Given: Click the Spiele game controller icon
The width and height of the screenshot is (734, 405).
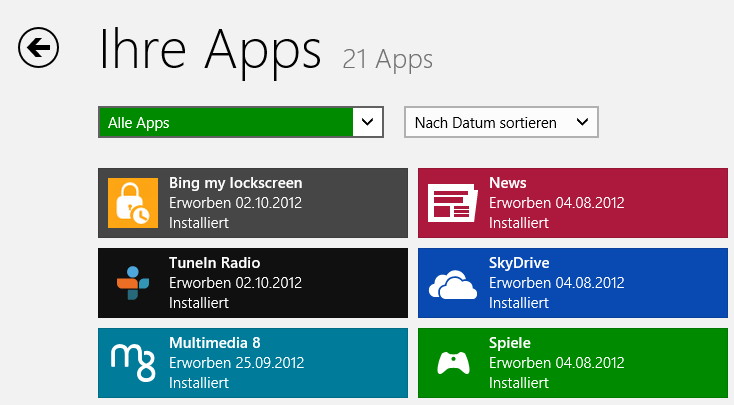Looking at the screenshot, I should click(453, 363).
